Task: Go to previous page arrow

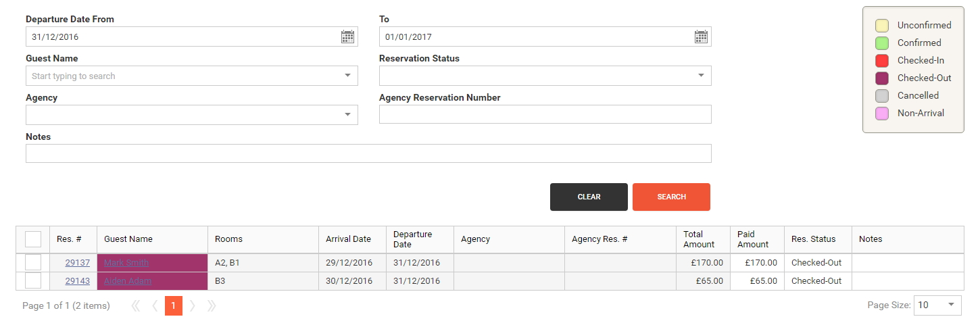Action: tap(154, 305)
